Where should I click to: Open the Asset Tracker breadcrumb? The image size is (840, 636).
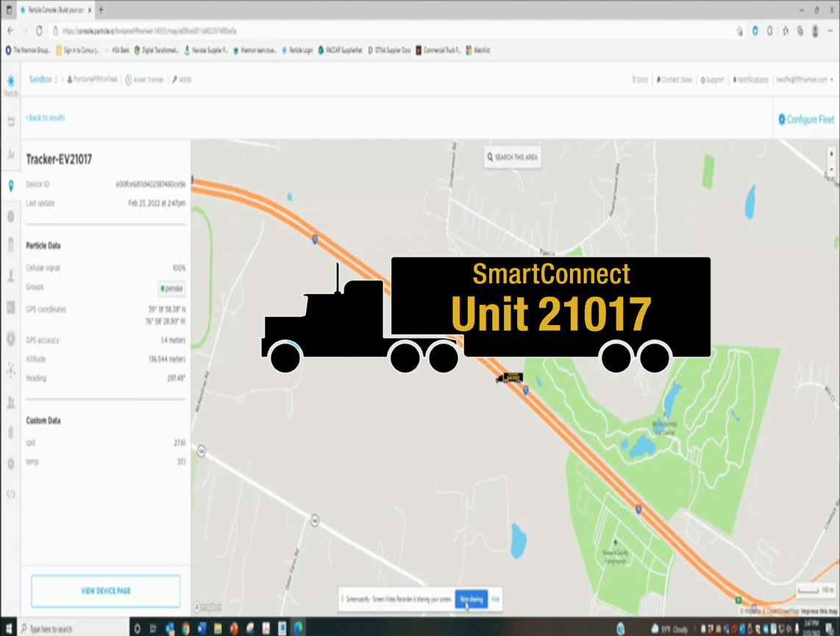[145, 79]
